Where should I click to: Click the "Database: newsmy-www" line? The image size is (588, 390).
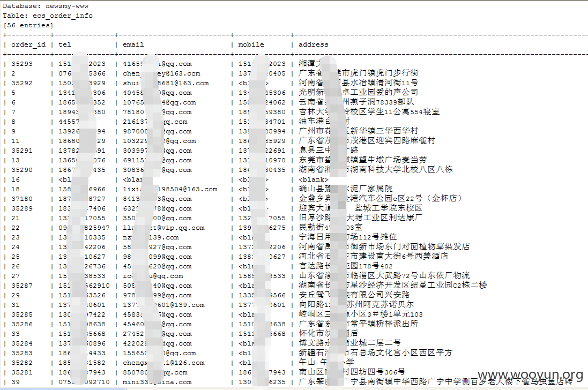(x=46, y=6)
